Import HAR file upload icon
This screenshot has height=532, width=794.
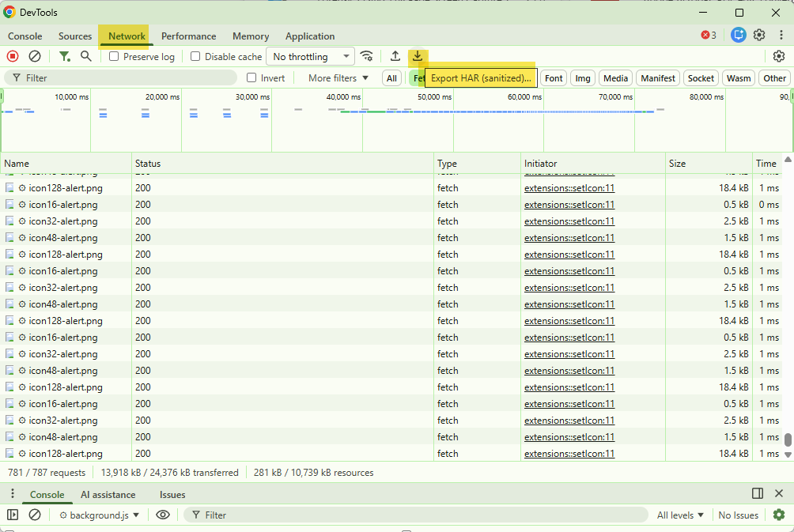pyautogui.click(x=395, y=56)
